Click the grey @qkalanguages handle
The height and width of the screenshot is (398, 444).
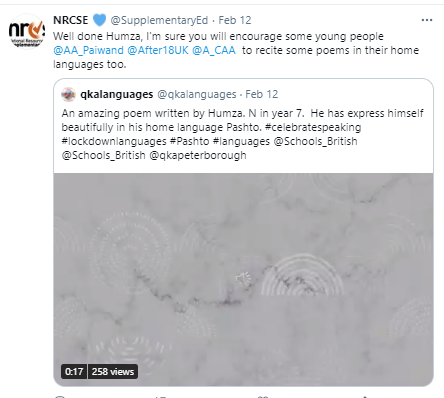[x=197, y=95]
